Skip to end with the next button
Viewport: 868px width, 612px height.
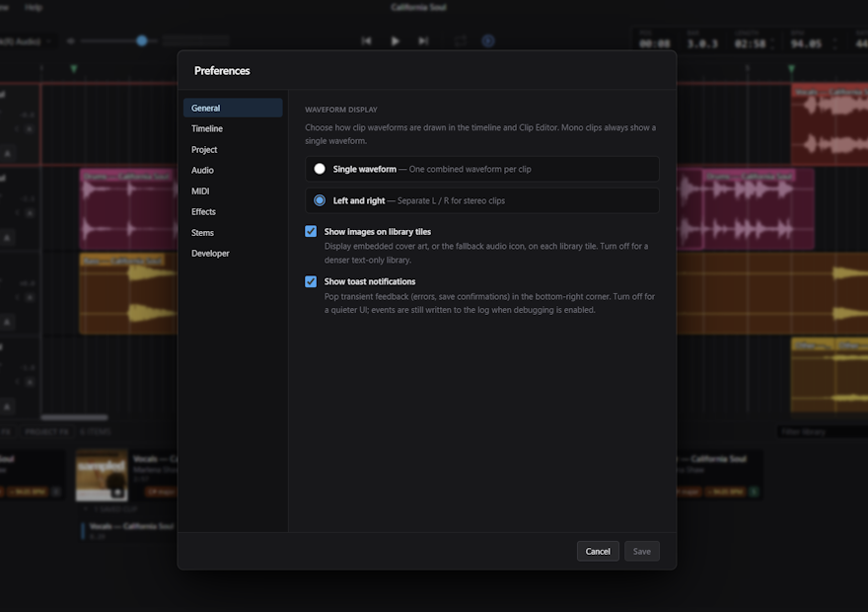coord(423,41)
